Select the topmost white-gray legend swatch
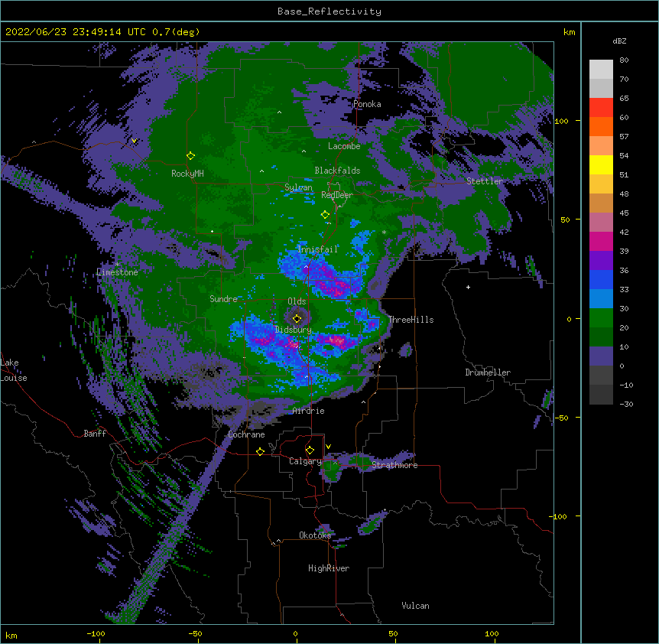This screenshot has height=644, width=659. (x=601, y=70)
